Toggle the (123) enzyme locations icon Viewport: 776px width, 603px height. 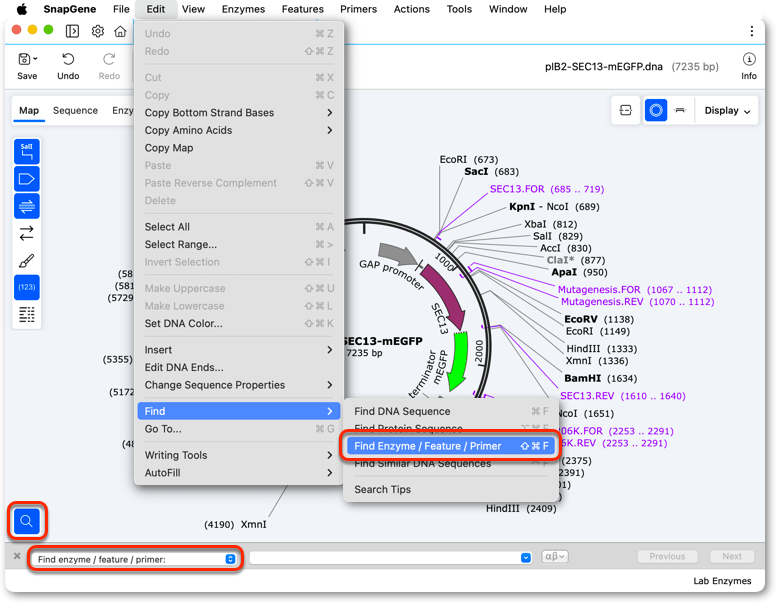pos(27,287)
